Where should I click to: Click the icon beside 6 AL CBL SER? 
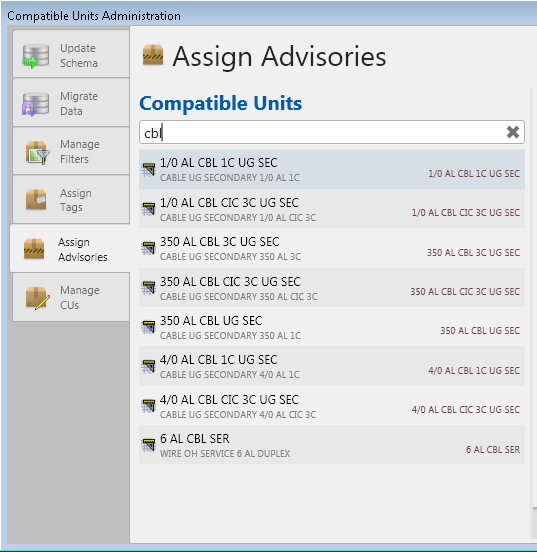point(149,445)
